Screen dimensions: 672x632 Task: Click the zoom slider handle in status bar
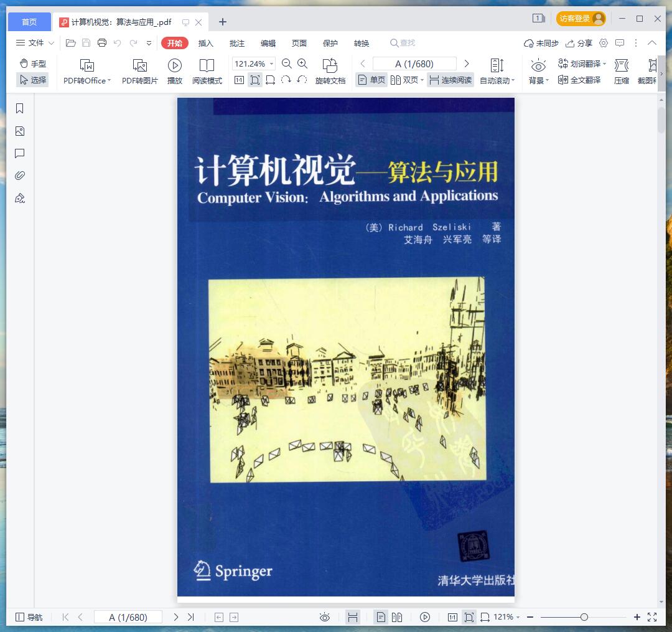click(584, 617)
